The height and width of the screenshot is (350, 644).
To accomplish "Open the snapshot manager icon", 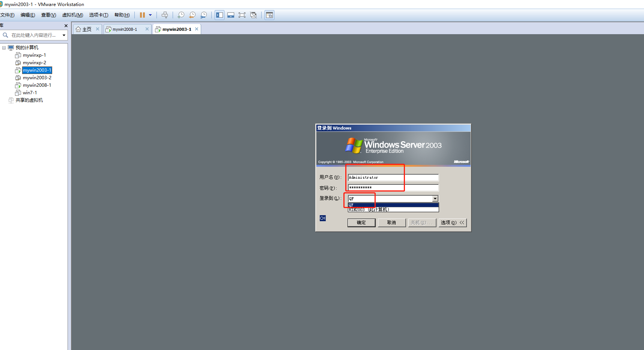I will 203,15.
